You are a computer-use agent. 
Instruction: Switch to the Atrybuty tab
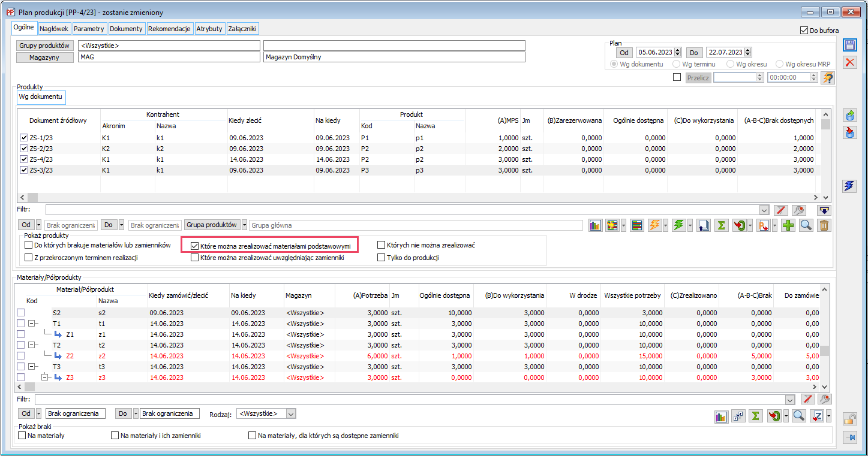coord(209,29)
